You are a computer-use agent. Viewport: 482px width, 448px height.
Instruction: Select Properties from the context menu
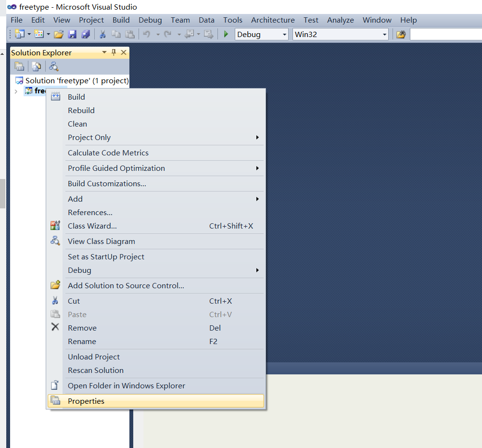click(86, 401)
